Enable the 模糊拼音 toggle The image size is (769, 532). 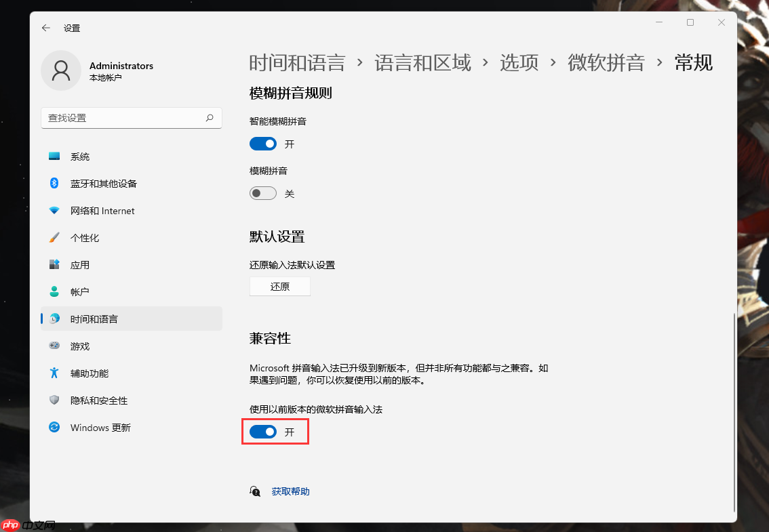263,193
